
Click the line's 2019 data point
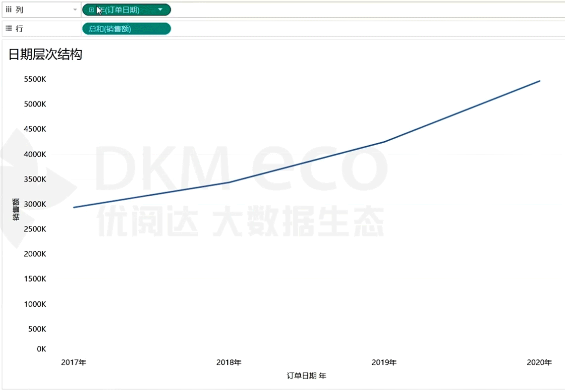click(x=384, y=142)
